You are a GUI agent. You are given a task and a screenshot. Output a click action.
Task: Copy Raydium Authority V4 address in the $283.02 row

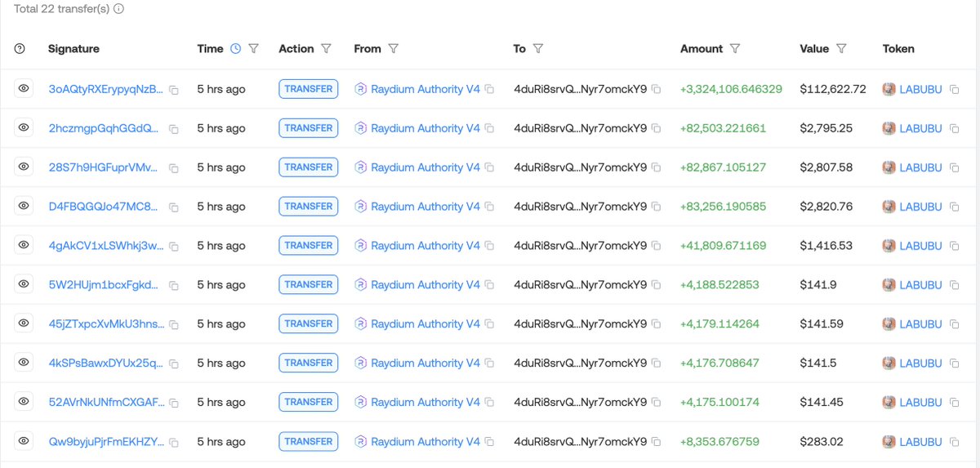(x=489, y=442)
